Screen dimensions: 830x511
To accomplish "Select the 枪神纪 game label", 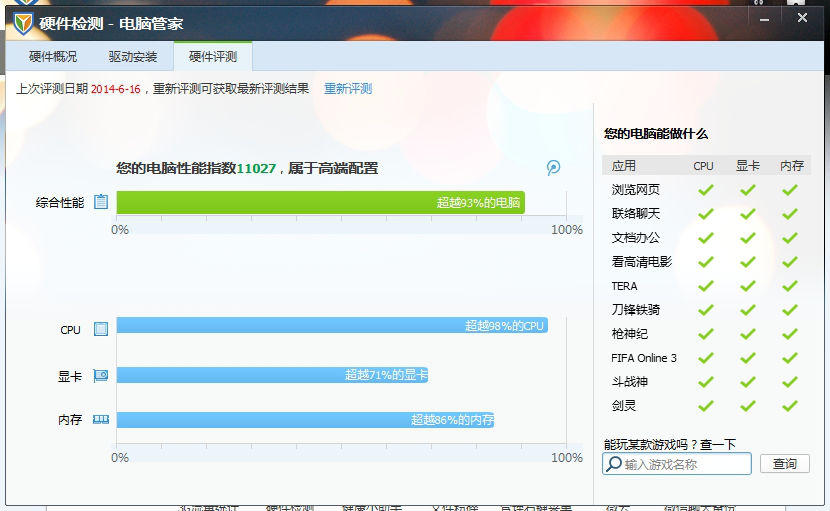I will click(630, 334).
